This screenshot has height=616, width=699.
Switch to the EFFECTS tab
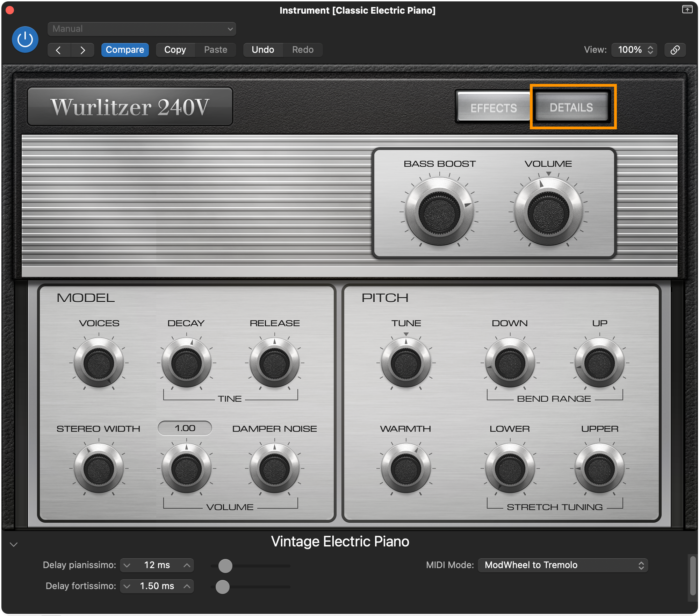tap(493, 107)
